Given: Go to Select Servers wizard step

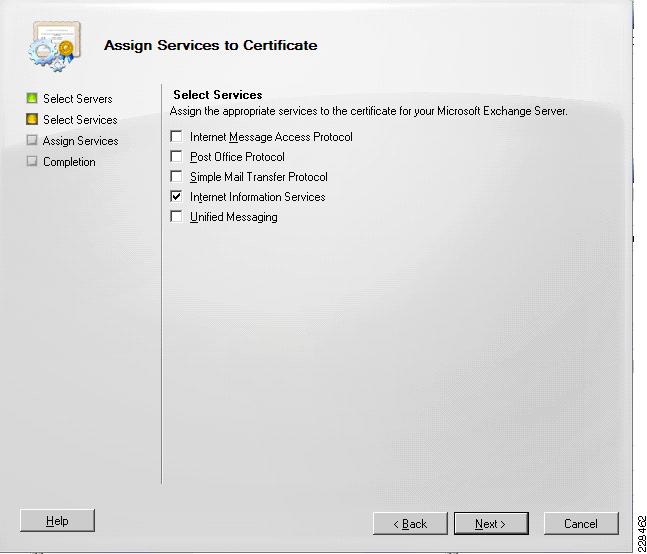Looking at the screenshot, I should pos(78,99).
